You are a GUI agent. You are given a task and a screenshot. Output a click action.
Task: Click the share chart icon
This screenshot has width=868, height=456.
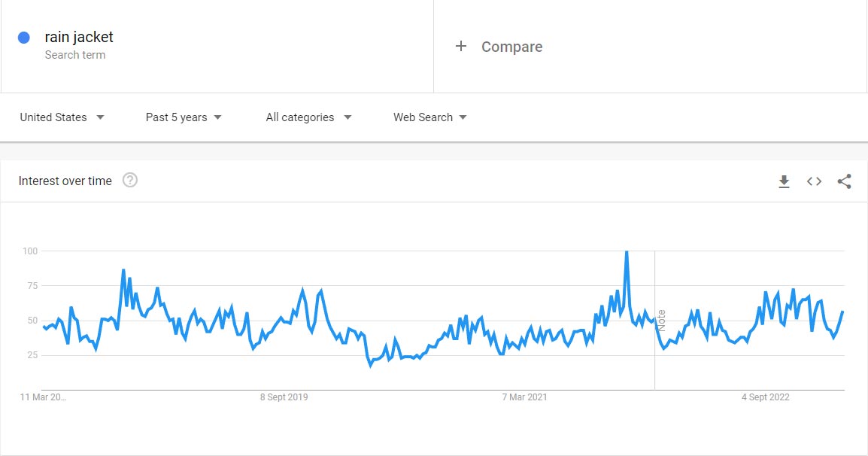[844, 181]
